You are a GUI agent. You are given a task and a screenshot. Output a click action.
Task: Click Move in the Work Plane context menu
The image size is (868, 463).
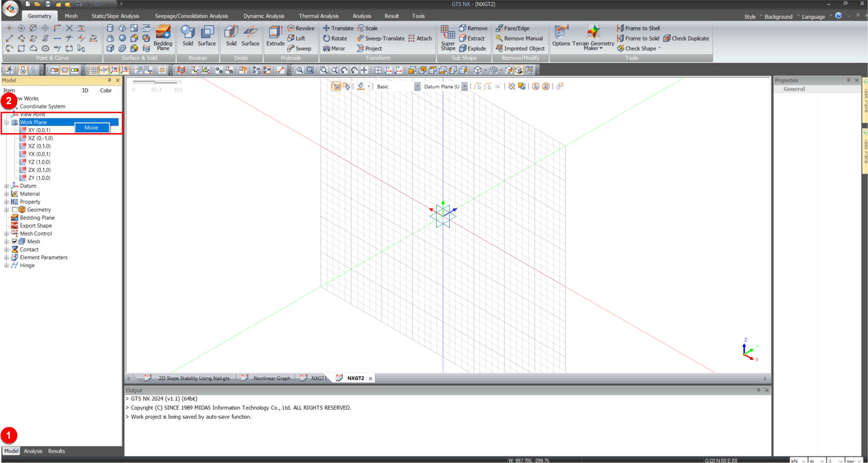92,128
